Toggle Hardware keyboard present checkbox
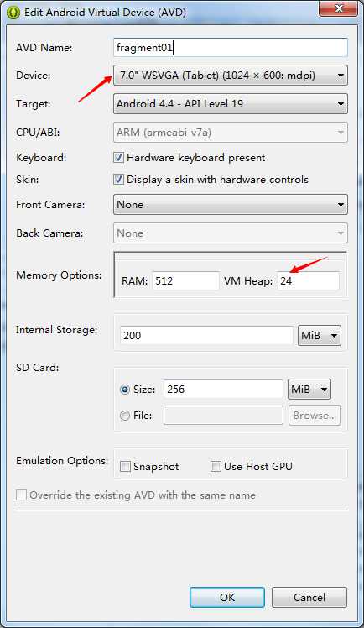This screenshot has height=628, width=364. (118, 157)
